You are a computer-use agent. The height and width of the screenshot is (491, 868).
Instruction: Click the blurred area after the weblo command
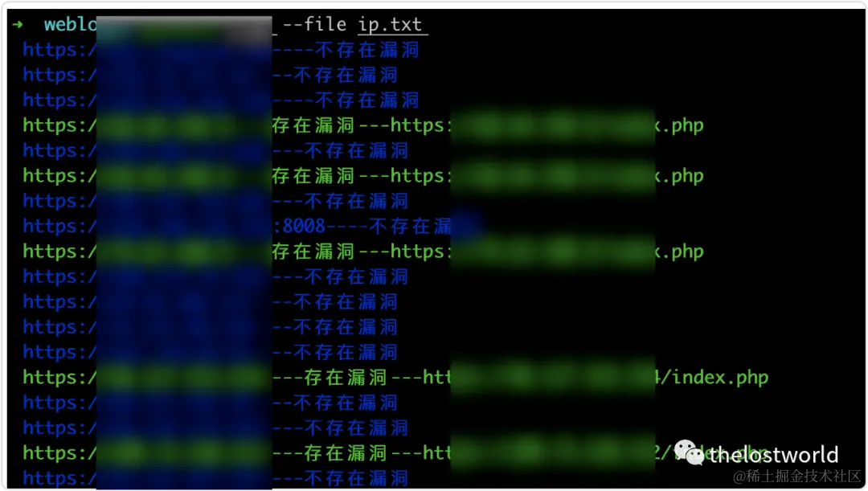coord(184,26)
